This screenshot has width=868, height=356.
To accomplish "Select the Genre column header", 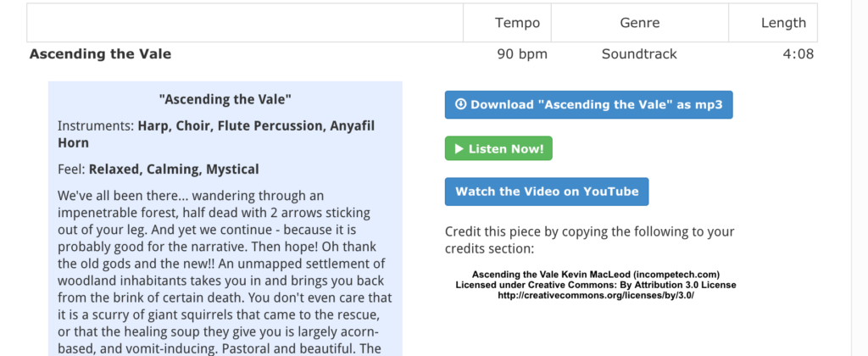I will click(x=639, y=23).
